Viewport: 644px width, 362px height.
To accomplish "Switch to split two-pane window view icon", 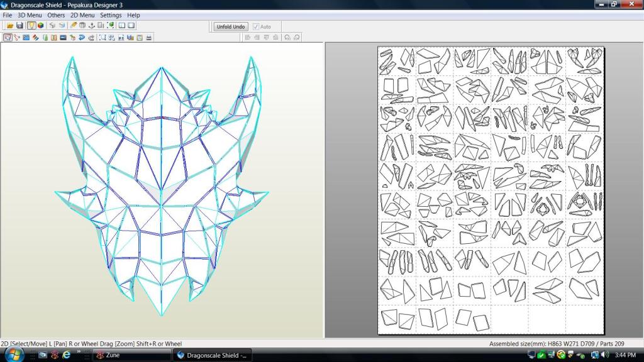I will 122,25.
